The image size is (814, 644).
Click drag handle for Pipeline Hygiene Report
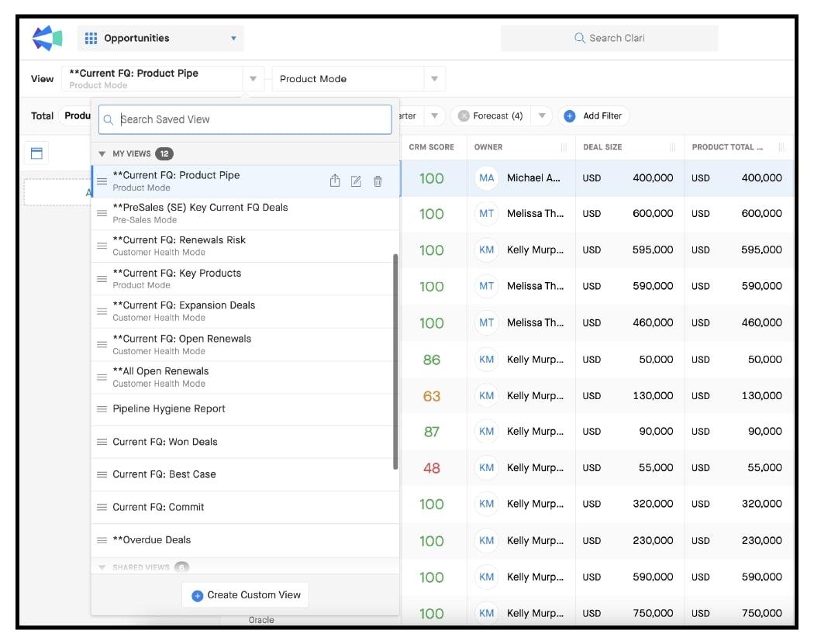point(102,409)
